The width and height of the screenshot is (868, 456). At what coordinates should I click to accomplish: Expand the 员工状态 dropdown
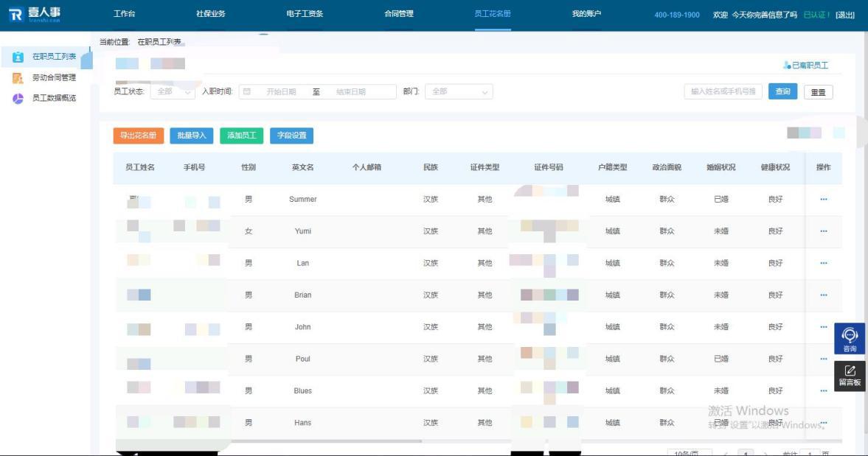click(x=173, y=92)
